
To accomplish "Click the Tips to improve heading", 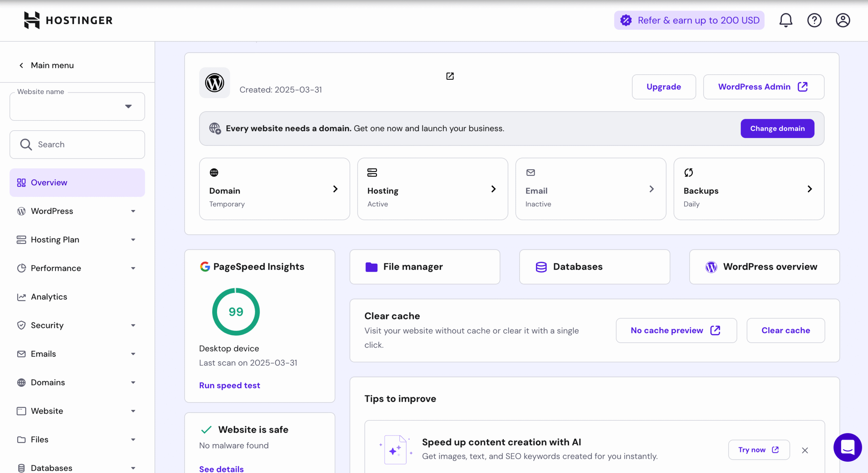I will pos(400,399).
